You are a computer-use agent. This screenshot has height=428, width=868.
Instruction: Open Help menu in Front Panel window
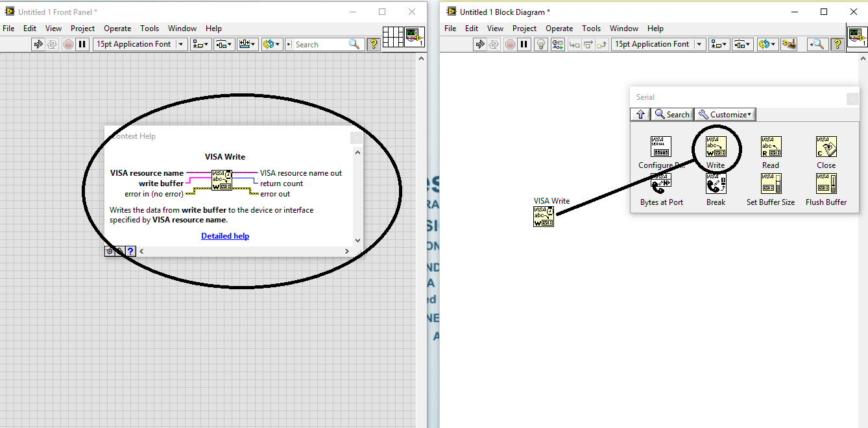[x=213, y=29]
